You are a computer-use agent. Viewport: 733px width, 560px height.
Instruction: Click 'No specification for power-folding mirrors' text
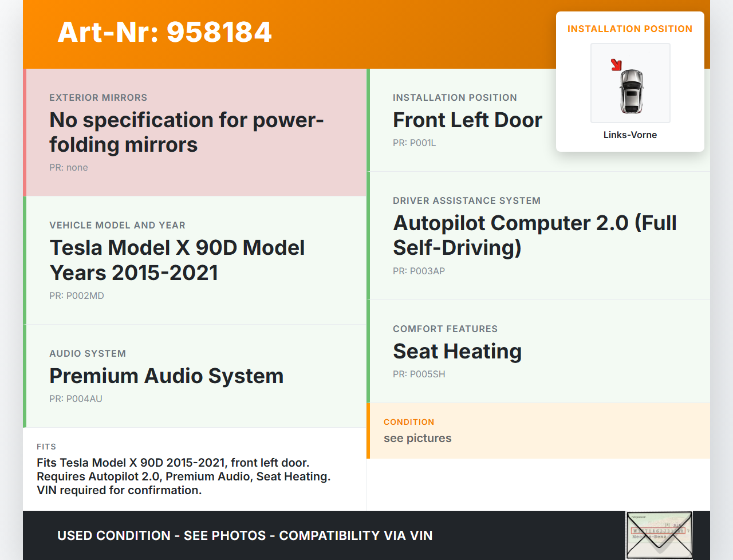(x=186, y=132)
